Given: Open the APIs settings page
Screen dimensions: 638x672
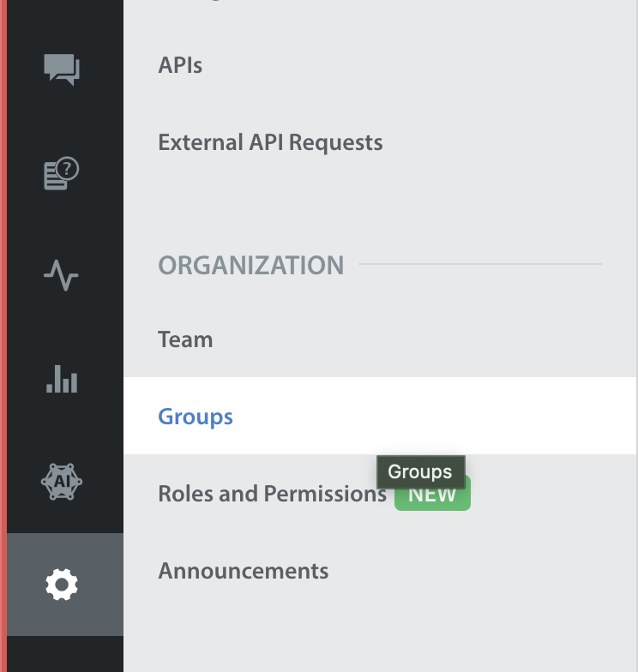Looking at the screenshot, I should (180, 65).
